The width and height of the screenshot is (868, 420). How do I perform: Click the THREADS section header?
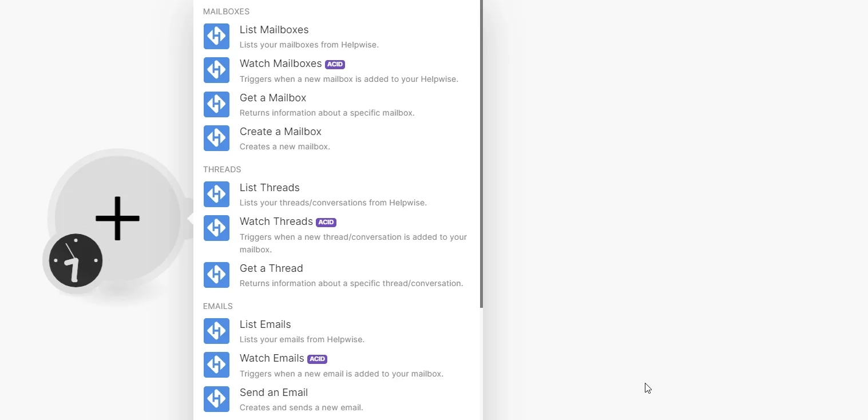tap(222, 169)
